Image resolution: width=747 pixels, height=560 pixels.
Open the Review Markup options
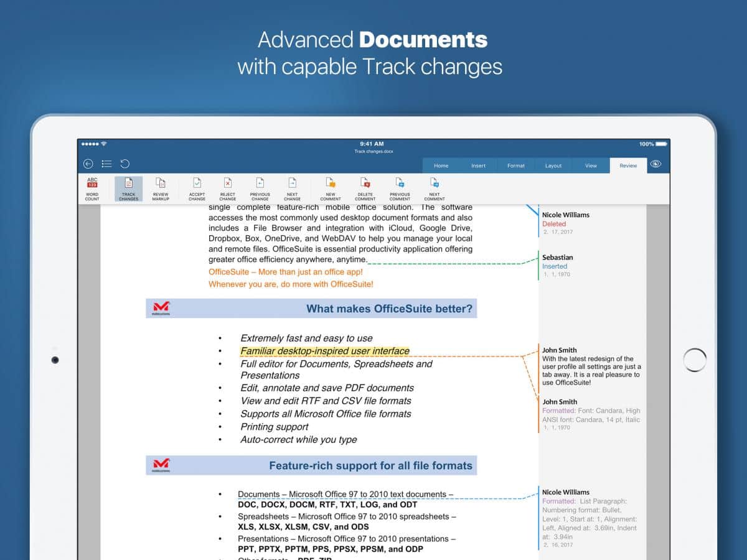[161, 189]
